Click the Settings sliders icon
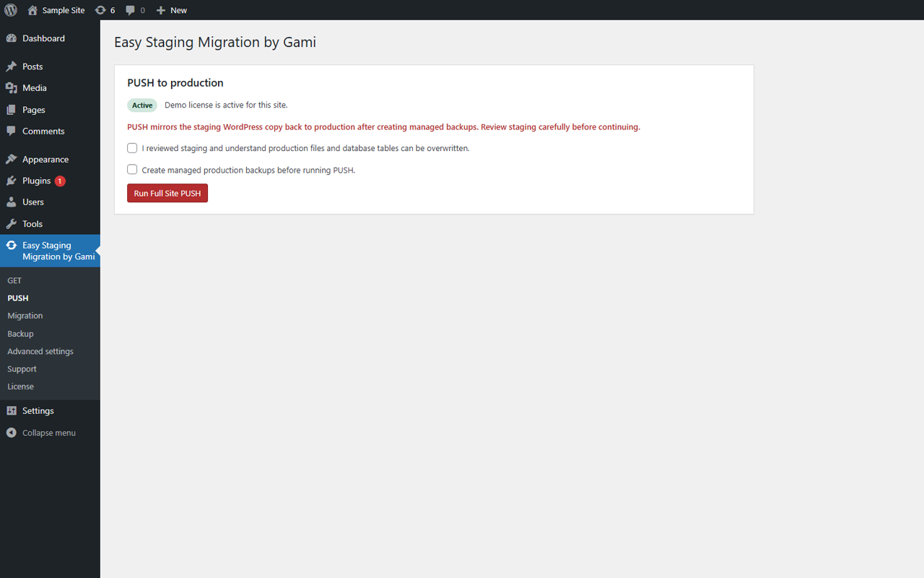This screenshot has height=578, width=924. click(12, 410)
